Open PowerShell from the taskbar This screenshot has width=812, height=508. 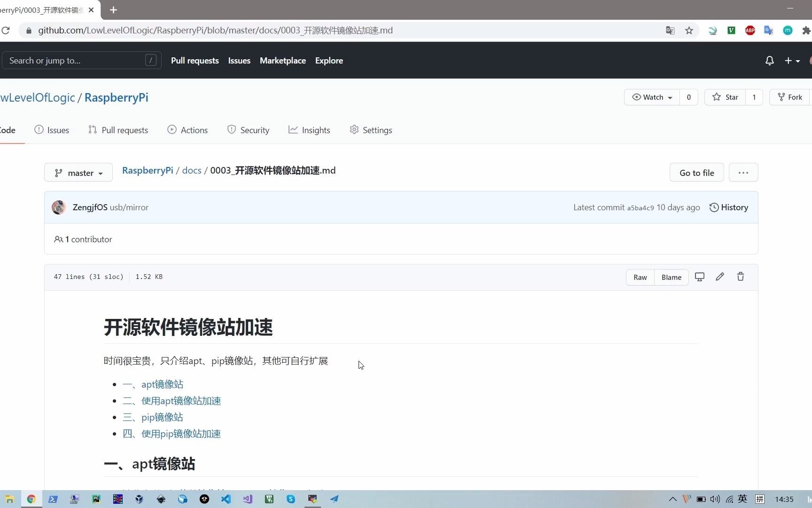(53, 499)
